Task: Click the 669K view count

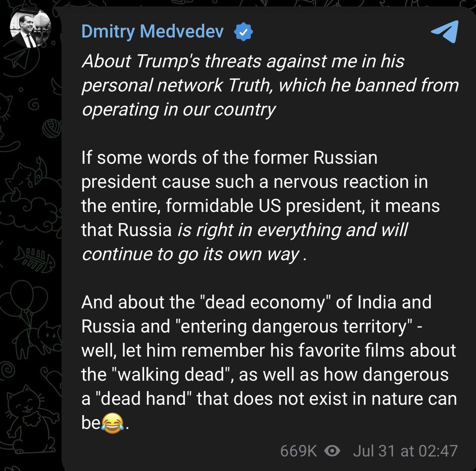Action: coord(298,451)
